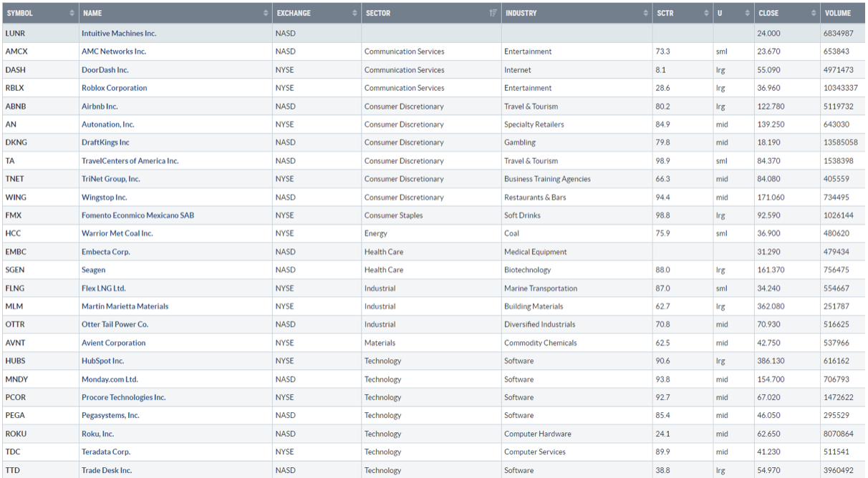Open the Autonation, Inc. link
Image resolution: width=868 pixels, height=478 pixels.
pos(108,125)
